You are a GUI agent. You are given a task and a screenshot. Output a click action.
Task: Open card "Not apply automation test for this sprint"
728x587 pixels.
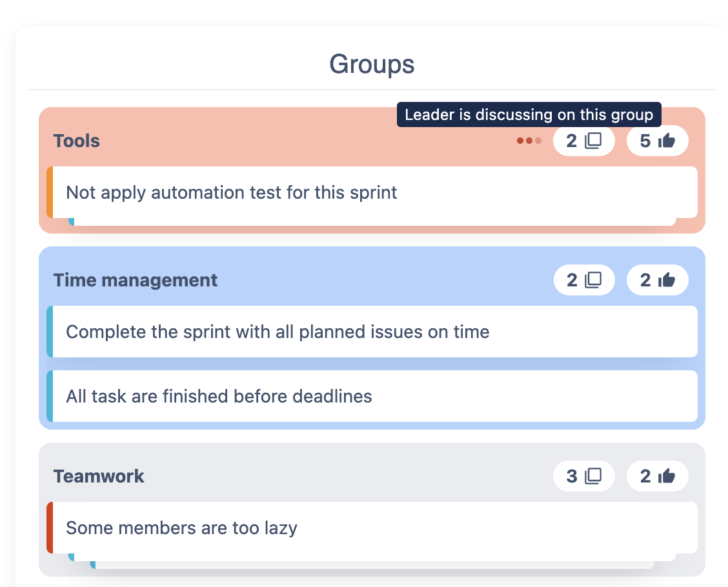pyautogui.click(x=232, y=192)
